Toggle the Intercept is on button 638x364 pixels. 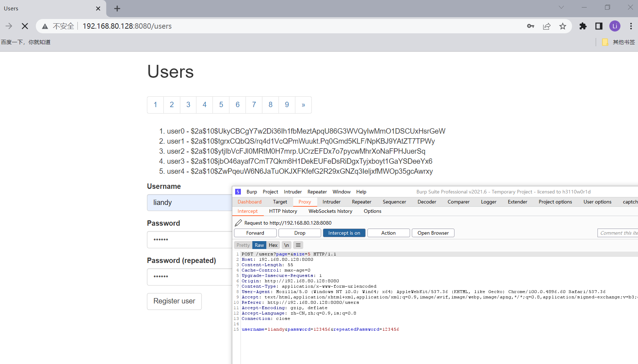point(344,233)
